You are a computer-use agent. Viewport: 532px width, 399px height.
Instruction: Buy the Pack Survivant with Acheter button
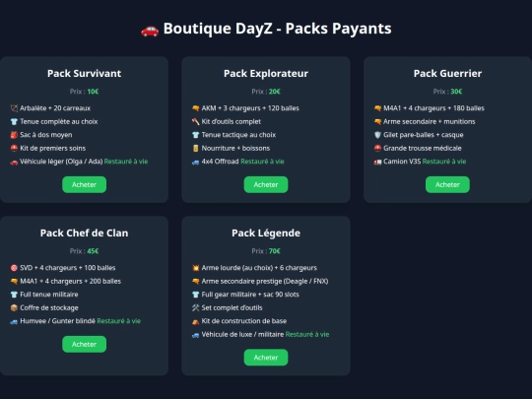click(84, 184)
